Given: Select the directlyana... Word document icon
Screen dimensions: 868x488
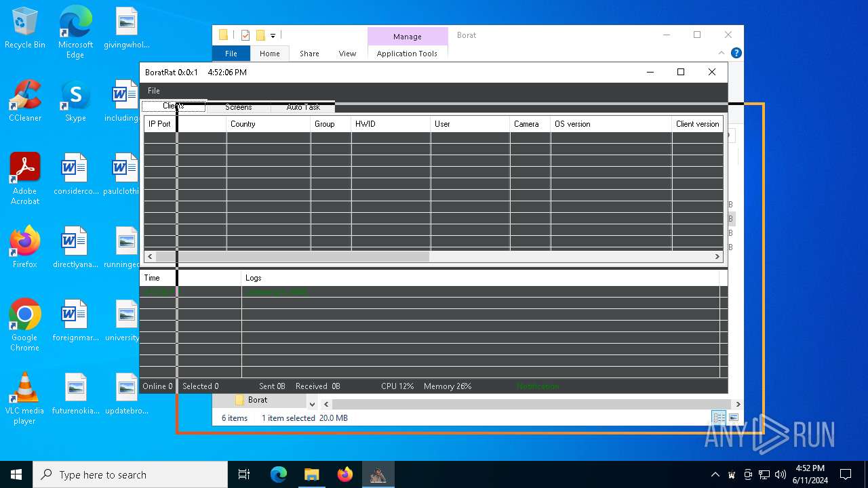Looking at the screenshot, I should [75, 247].
